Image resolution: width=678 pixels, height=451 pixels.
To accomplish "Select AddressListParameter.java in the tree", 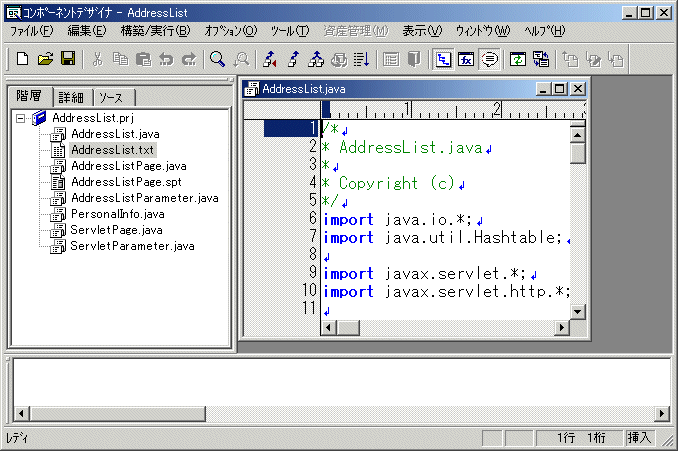I will [145, 198].
